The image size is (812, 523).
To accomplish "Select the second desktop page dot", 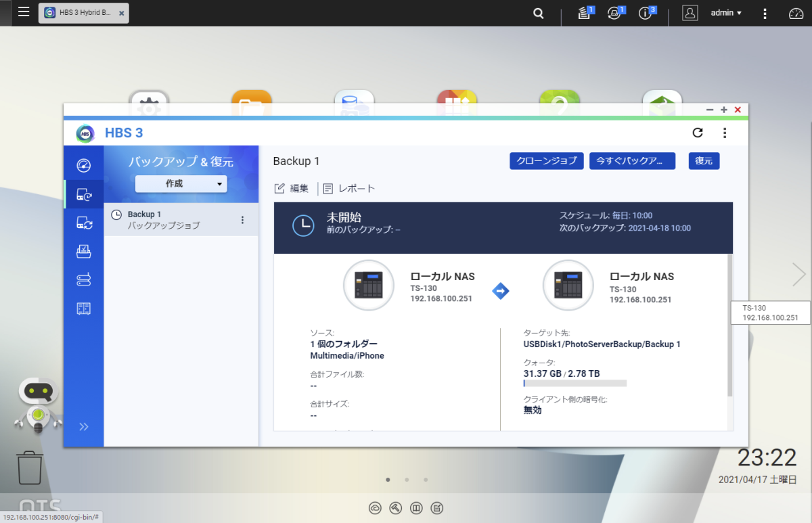I will click(407, 480).
